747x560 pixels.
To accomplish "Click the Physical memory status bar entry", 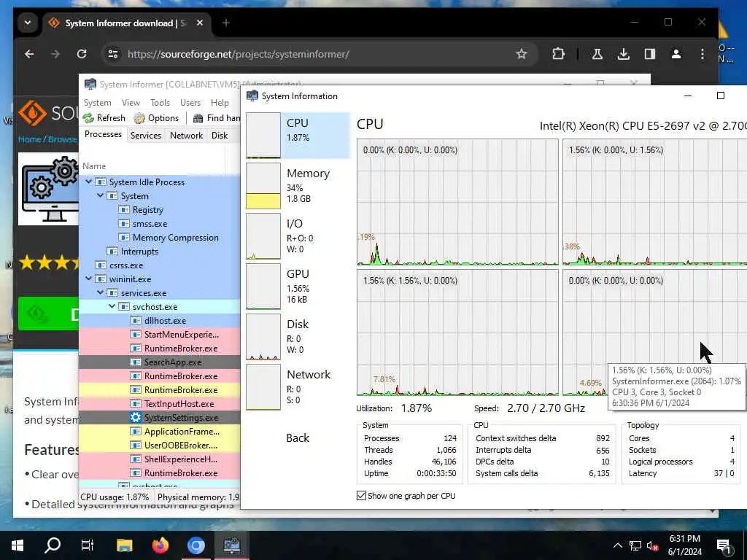I will pos(198,497).
